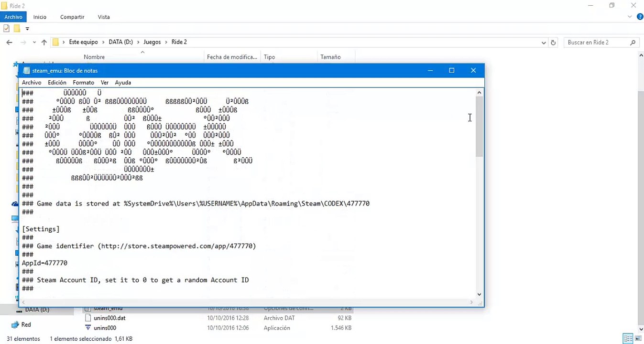Click 'Juegos' in the address path
The height and width of the screenshot is (344, 644).
coord(152,42)
